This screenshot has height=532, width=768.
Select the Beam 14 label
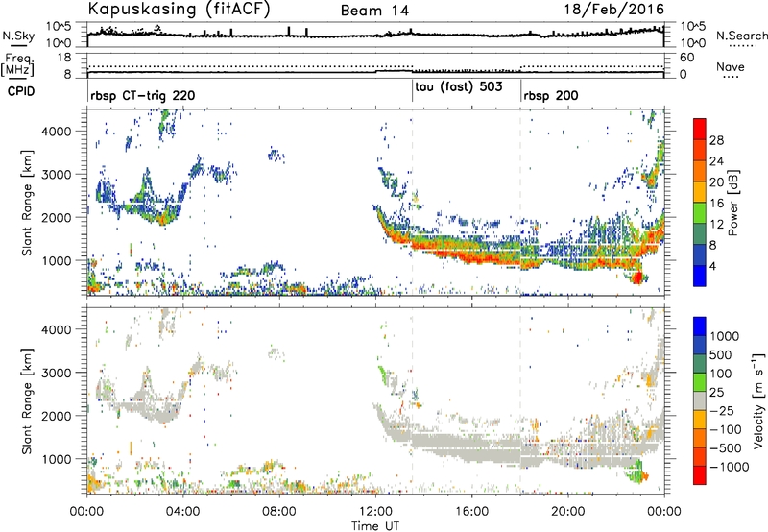coord(374,11)
